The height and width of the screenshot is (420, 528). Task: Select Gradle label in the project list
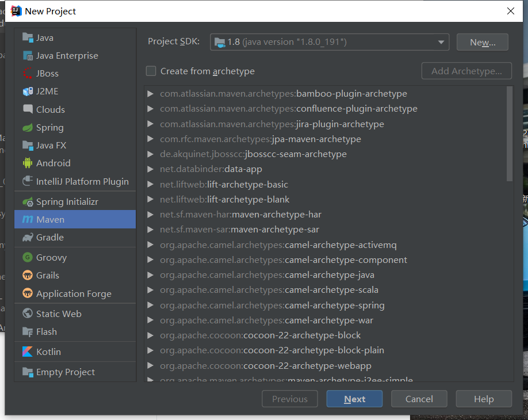(x=50, y=238)
